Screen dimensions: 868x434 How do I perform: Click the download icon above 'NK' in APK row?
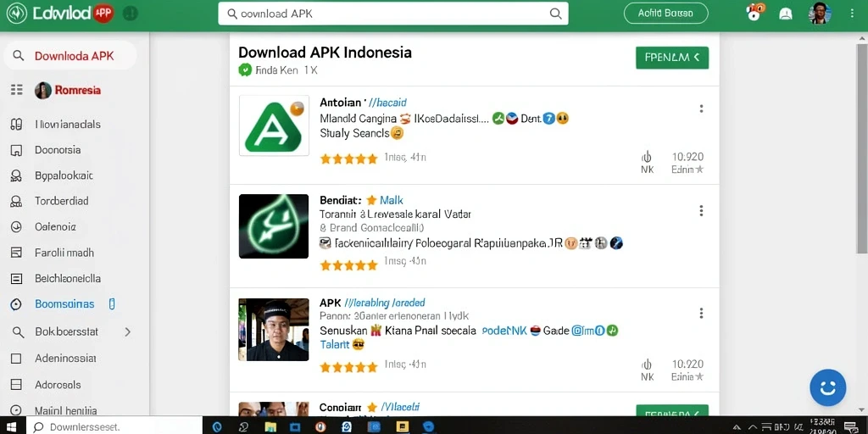pyautogui.click(x=647, y=364)
